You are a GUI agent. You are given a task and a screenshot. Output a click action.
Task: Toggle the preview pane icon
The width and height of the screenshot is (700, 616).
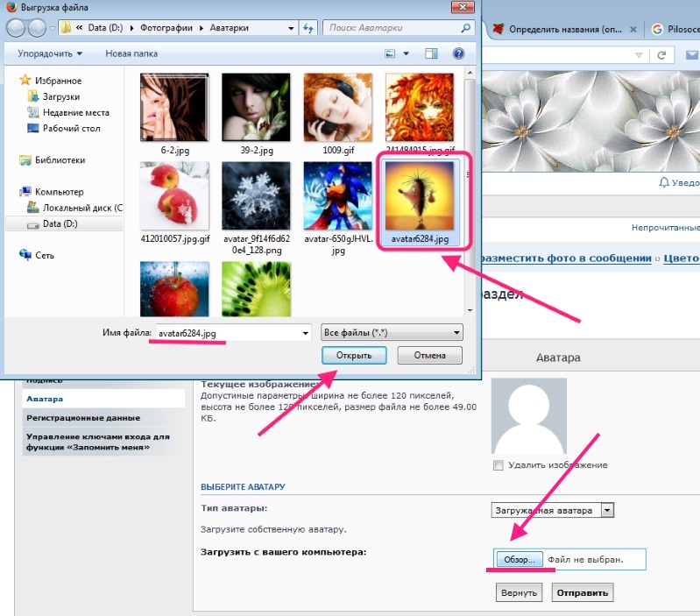pyautogui.click(x=430, y=53)
